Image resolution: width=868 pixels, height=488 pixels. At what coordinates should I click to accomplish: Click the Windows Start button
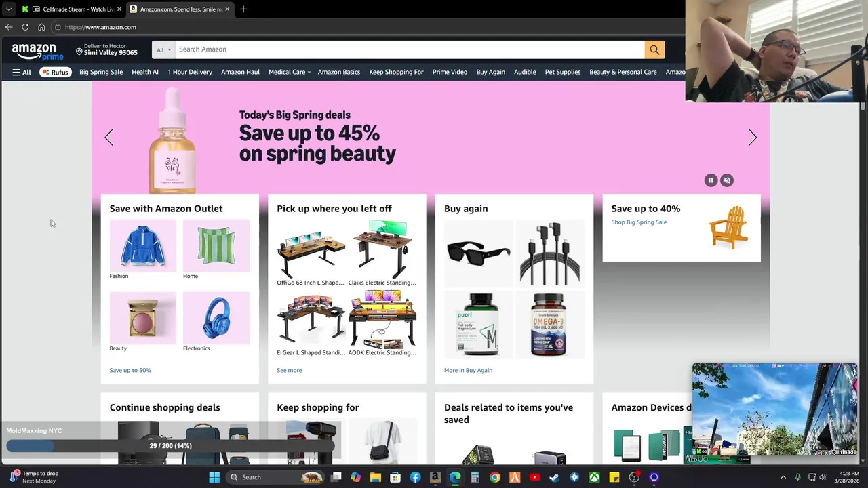click(214, 477)
